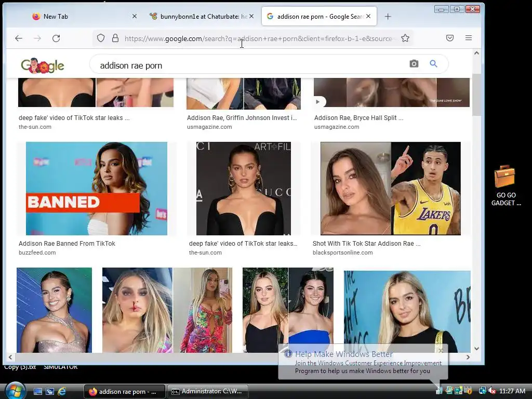Close the bunnybonn1e at Chaturbate tab

pos(251,16)
